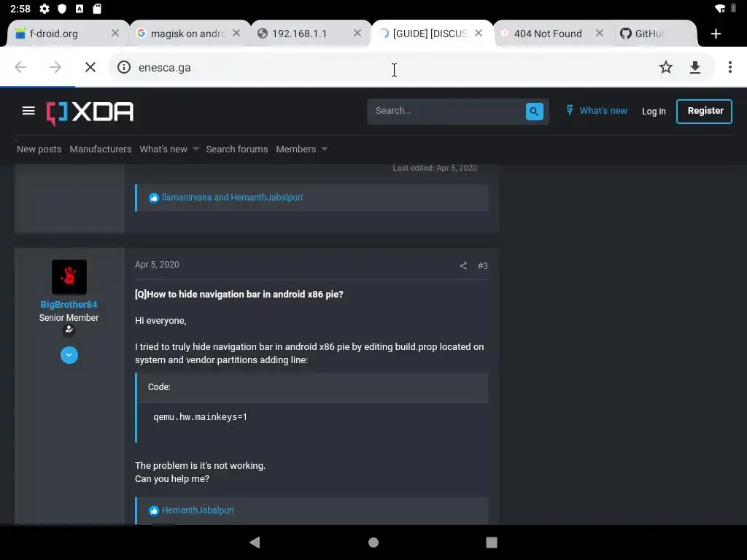Focus the XDA Search field
Image resolution: width=747 pixels, height=560 pixels.
pyautogui.click(x=446, y=111)
